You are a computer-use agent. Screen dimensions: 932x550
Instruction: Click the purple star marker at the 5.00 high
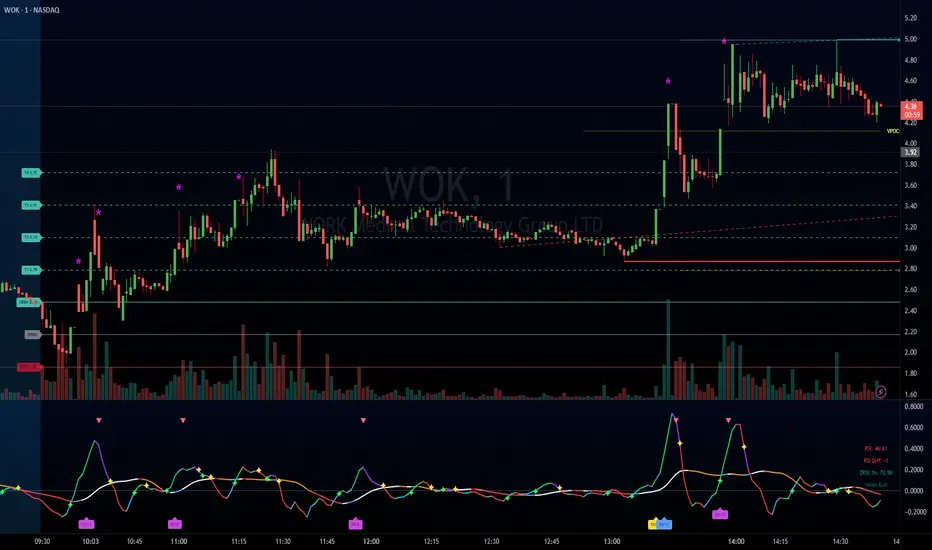coord(724,42)
